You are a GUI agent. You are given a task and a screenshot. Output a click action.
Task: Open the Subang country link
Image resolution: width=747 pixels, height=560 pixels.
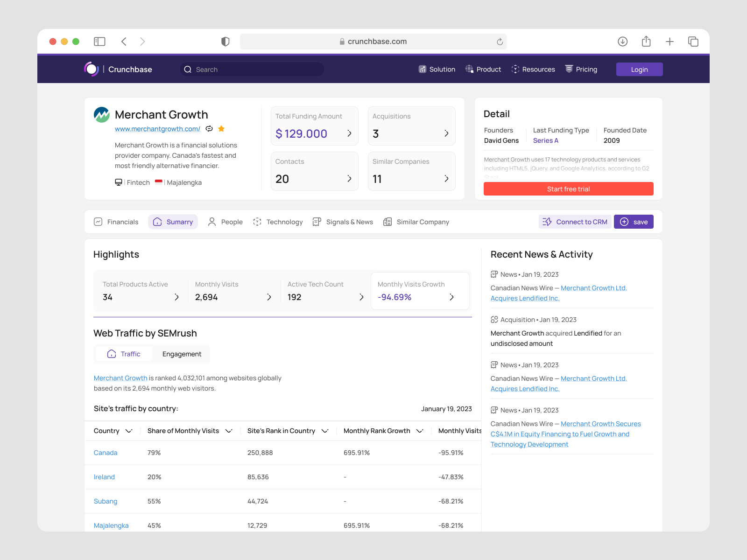(x=106, y=501)
